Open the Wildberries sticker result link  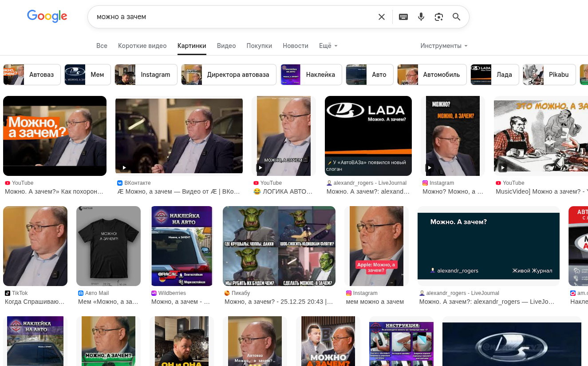pos(180,302)
